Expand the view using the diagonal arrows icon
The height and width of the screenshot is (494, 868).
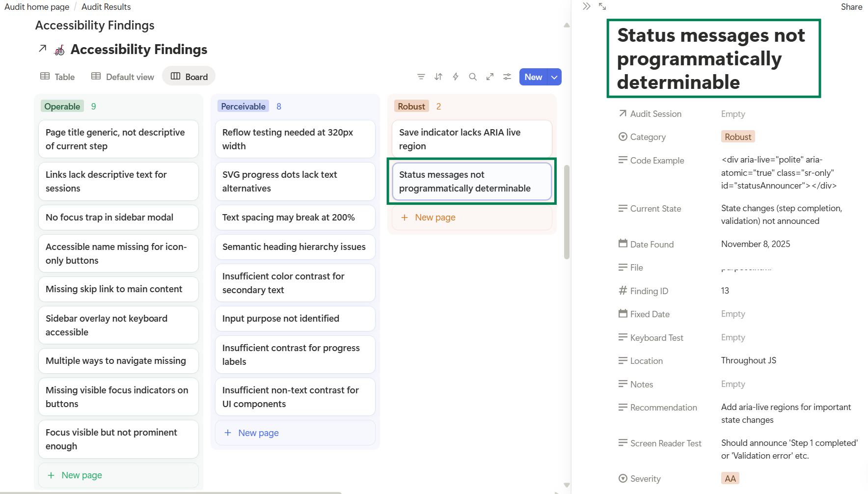click(489, 77)
